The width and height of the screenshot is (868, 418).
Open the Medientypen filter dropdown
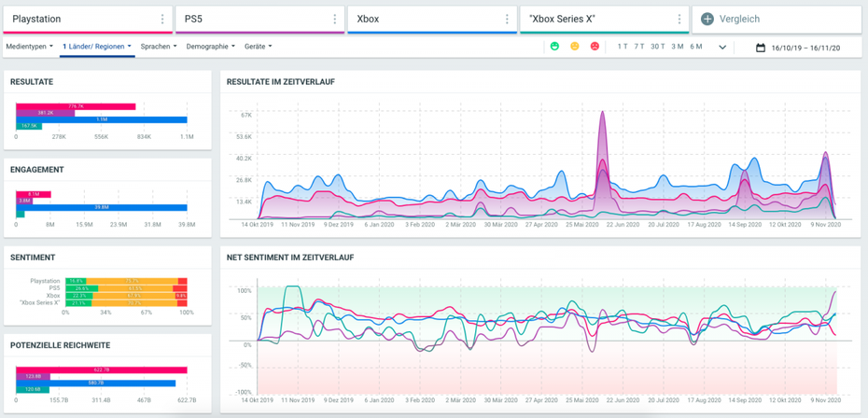[x=29, y=47]
